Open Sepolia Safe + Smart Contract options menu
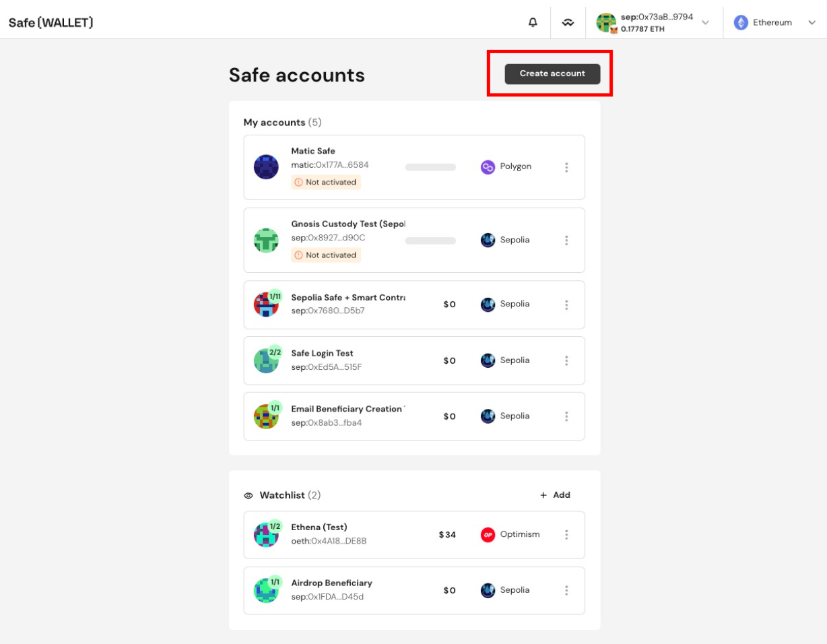 [x=566, y=304]
